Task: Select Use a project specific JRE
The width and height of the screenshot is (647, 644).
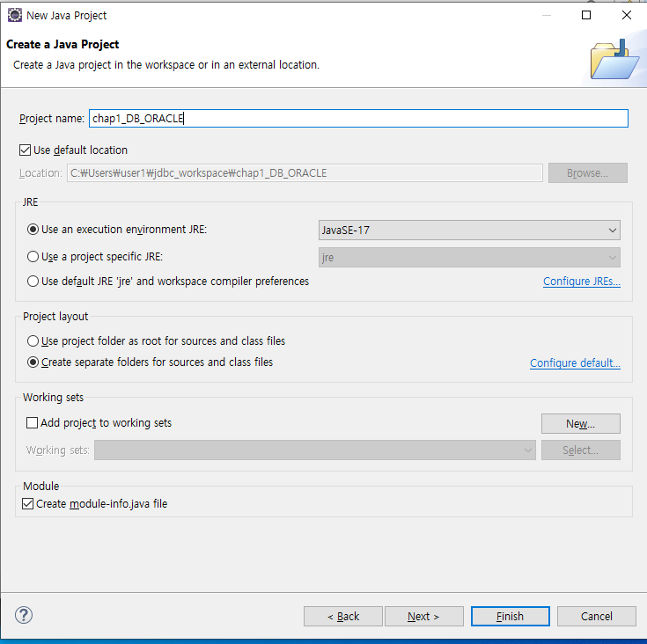Action: 33,256
